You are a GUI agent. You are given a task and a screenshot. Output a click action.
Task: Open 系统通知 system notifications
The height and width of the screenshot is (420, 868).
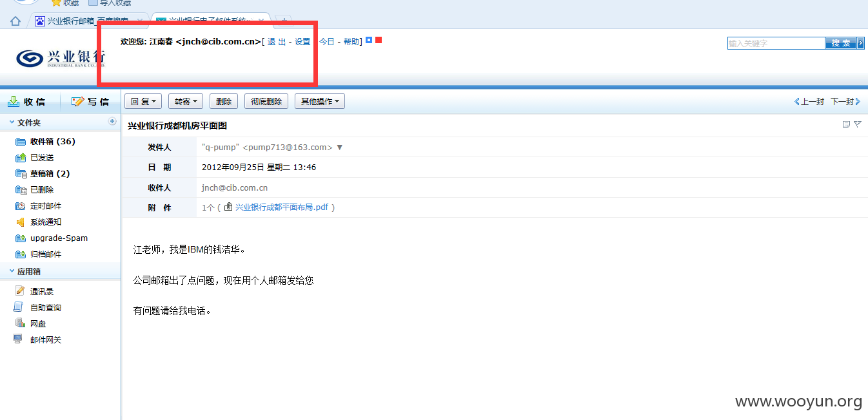pyautogui.click(x=39, y=222)
